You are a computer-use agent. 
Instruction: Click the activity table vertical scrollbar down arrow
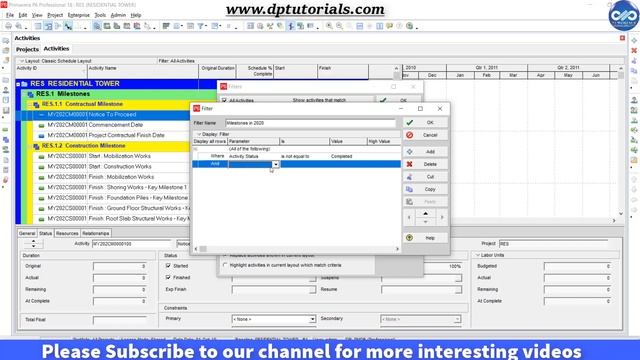(x=621, y=213)
